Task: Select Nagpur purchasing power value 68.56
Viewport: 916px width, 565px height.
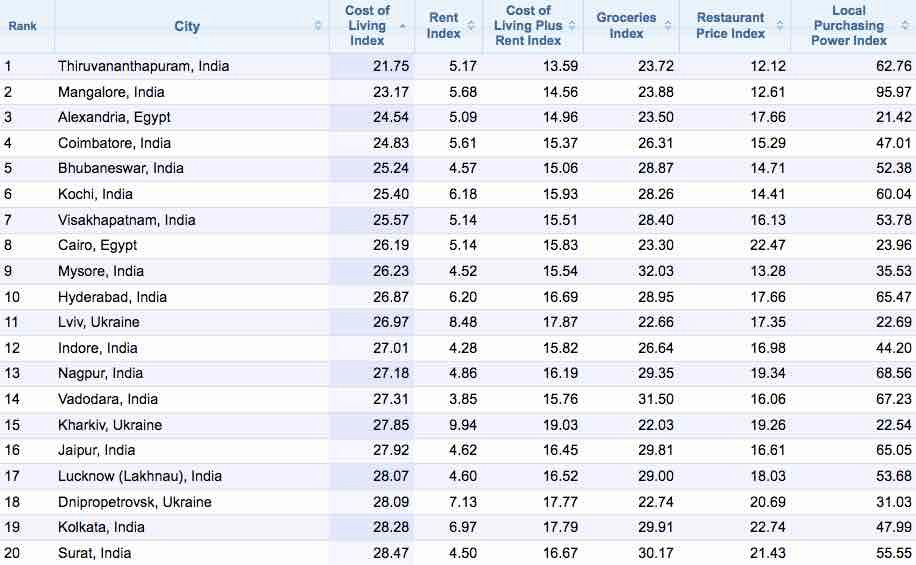Action: pyautogui.click(x=893, y=373)
